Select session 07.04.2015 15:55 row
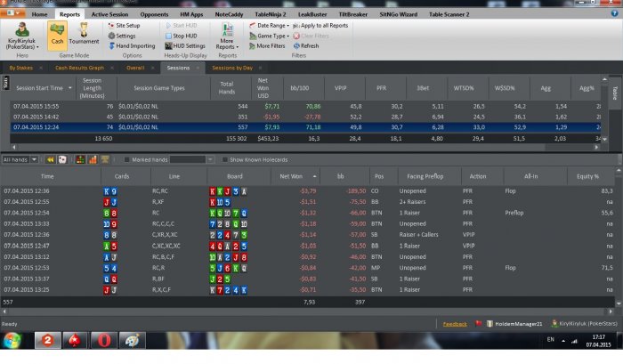 point(305,107)
